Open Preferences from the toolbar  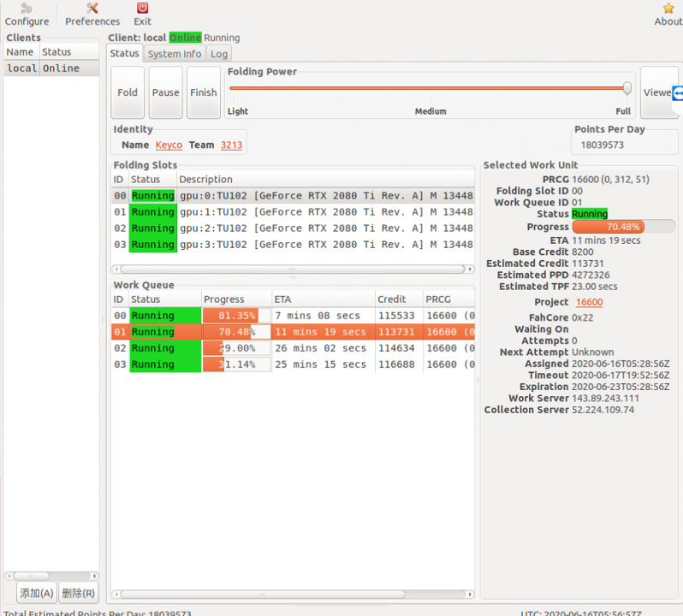click(x=92, y=14)
